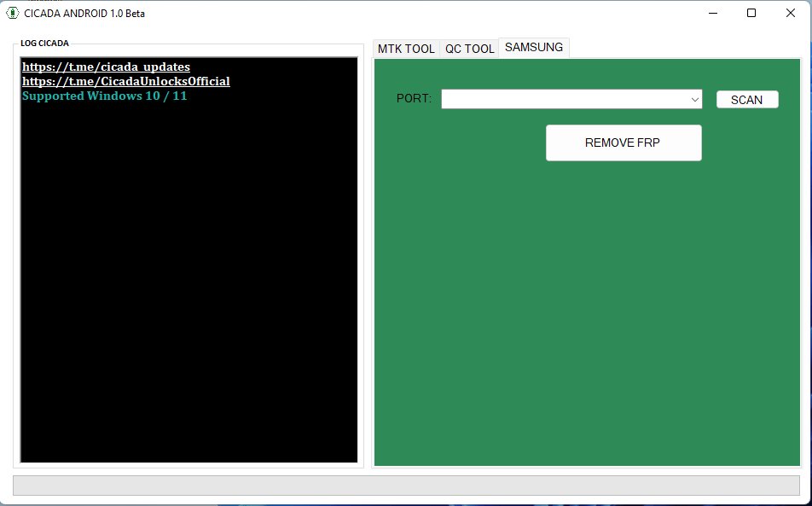Click the PORT label text
This screenshot has height=506, width=812.
(414, 99)
